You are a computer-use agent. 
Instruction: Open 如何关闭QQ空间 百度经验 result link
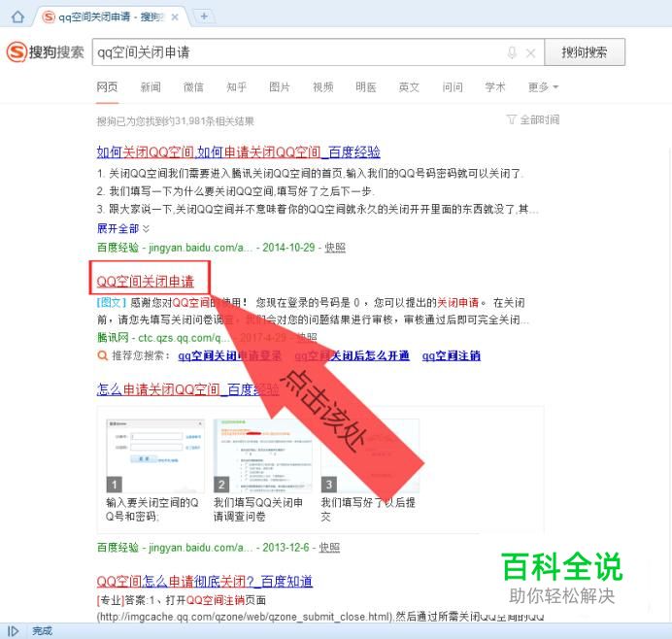(x=238, y=151)
